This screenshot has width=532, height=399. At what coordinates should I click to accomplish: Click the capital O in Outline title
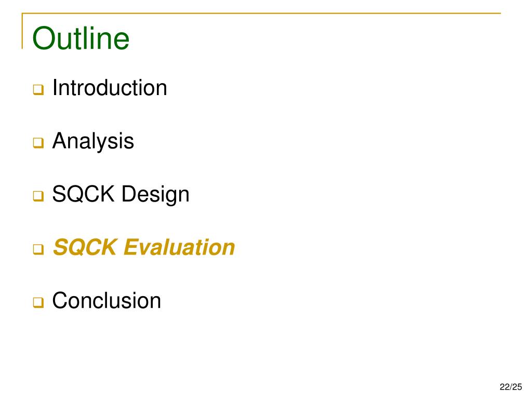coord(44,38)
